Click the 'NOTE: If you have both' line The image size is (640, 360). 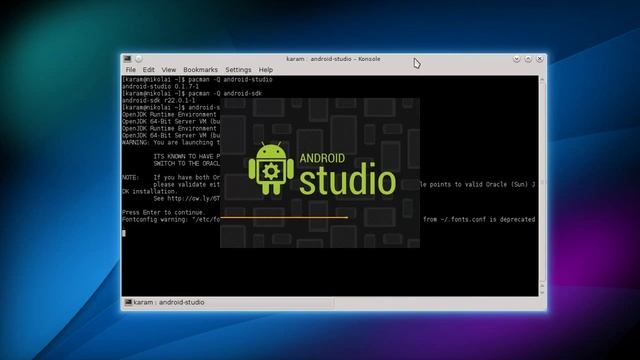(x=171, y=178)
